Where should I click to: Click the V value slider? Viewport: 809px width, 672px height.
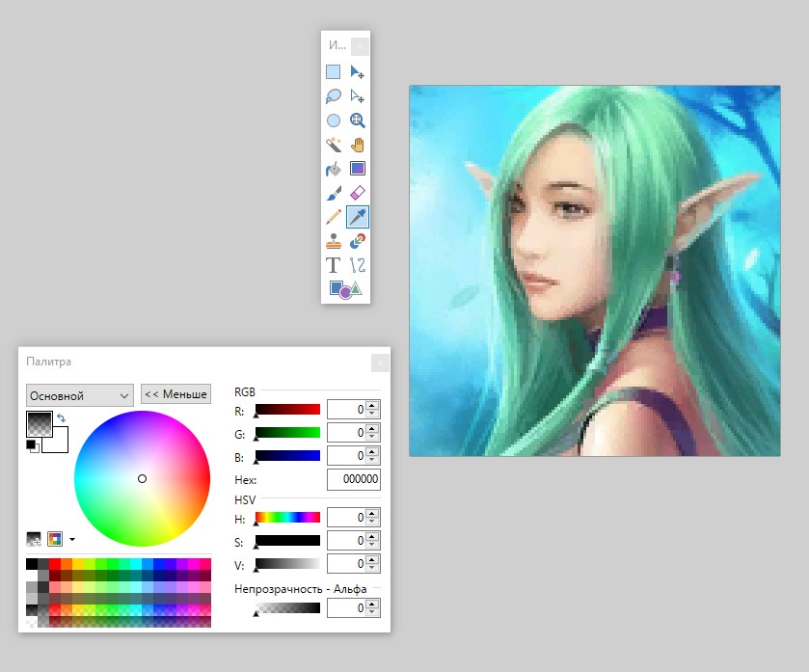tap(288, 564)
